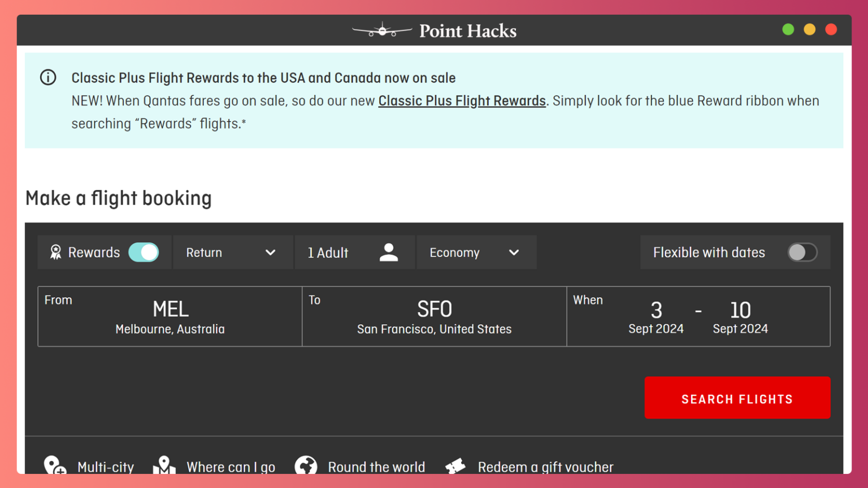Click the SEARCH FLIGHTS button
The image size is (868, 488).
(x=737, y=398)
